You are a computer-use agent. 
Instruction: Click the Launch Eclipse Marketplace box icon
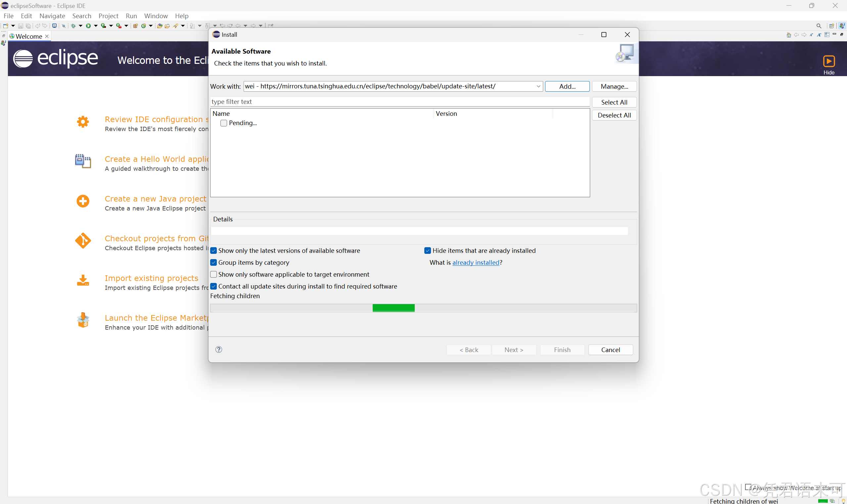83,320
